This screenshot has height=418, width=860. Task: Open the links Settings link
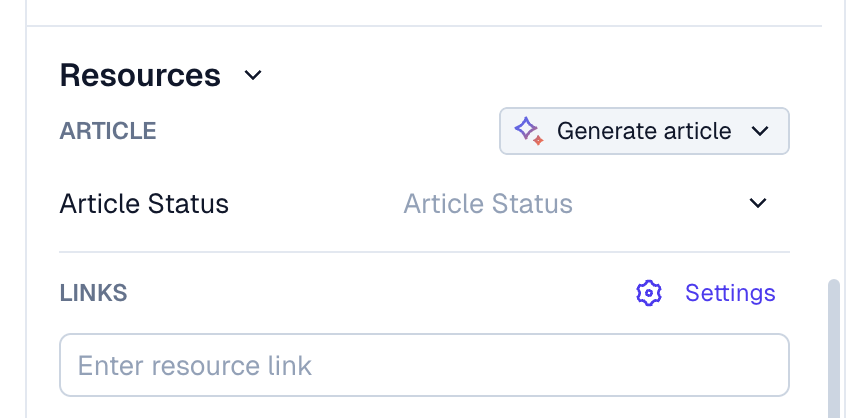[x=730, y=293]
